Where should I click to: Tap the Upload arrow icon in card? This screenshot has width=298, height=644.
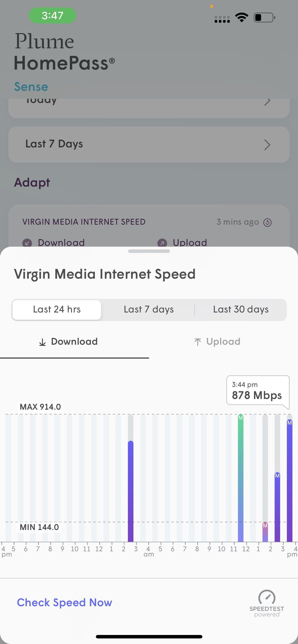tap(162, 243)
